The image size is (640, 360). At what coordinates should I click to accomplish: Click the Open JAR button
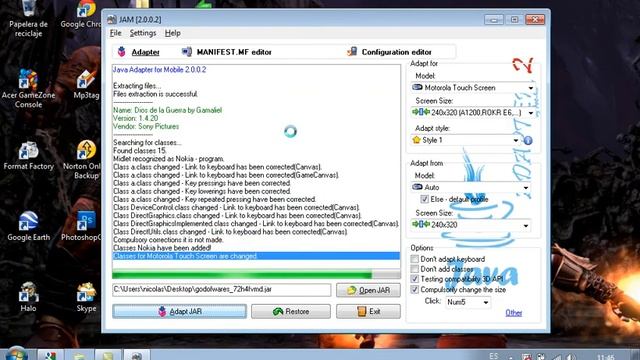click(x=368, y=290)
